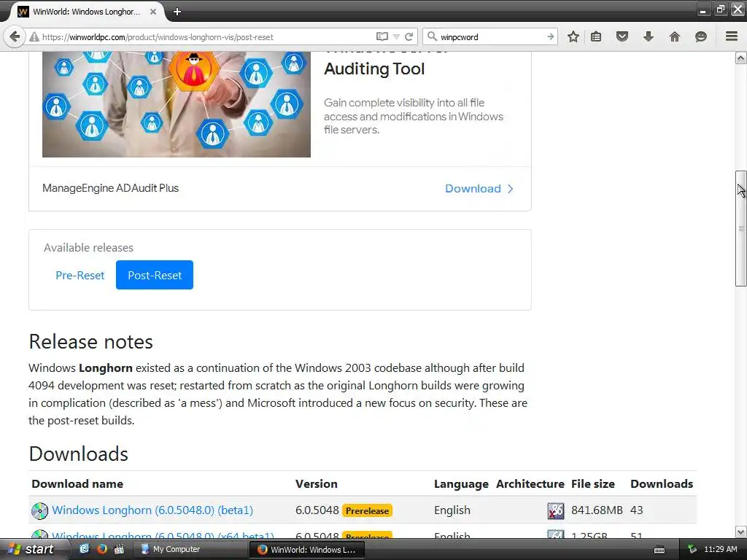The height and width of the screenshot is (560, 747).
Task: Go to the Firefox home page
Action: (x=675, y=36)
